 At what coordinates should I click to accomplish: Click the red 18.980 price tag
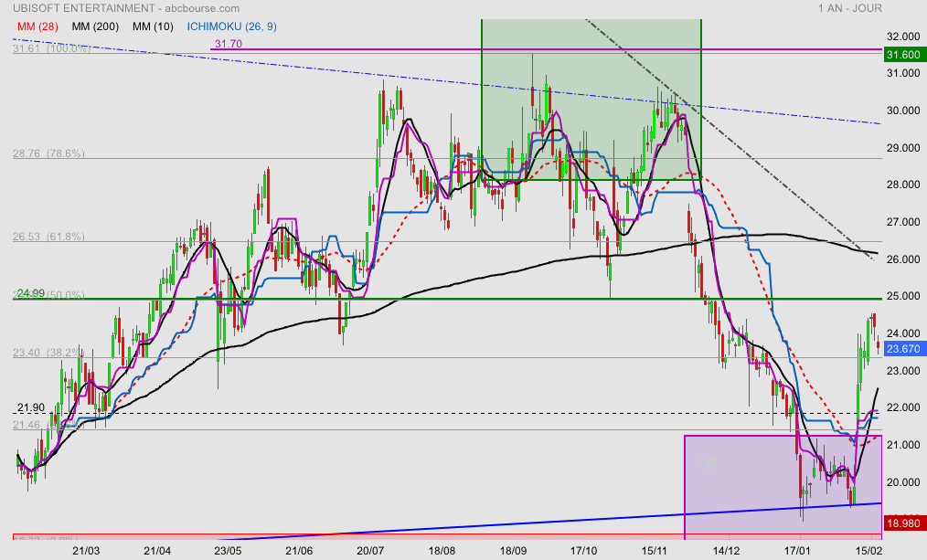point(904,523)
